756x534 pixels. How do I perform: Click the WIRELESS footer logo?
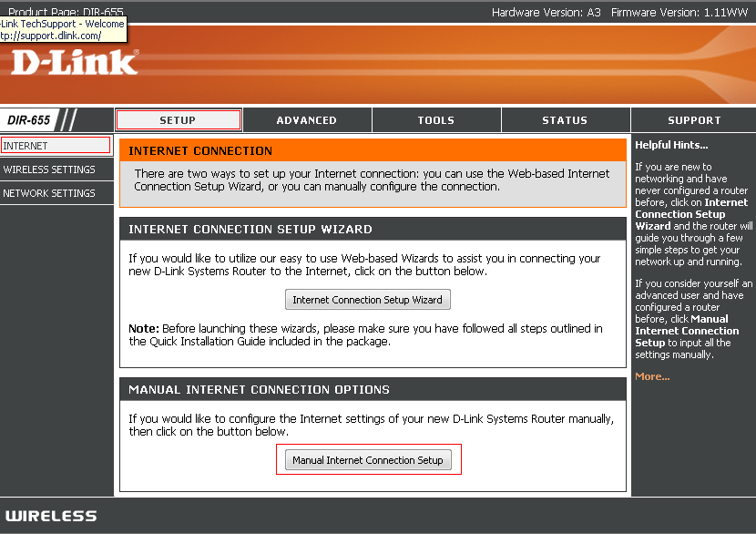[51, 516]
